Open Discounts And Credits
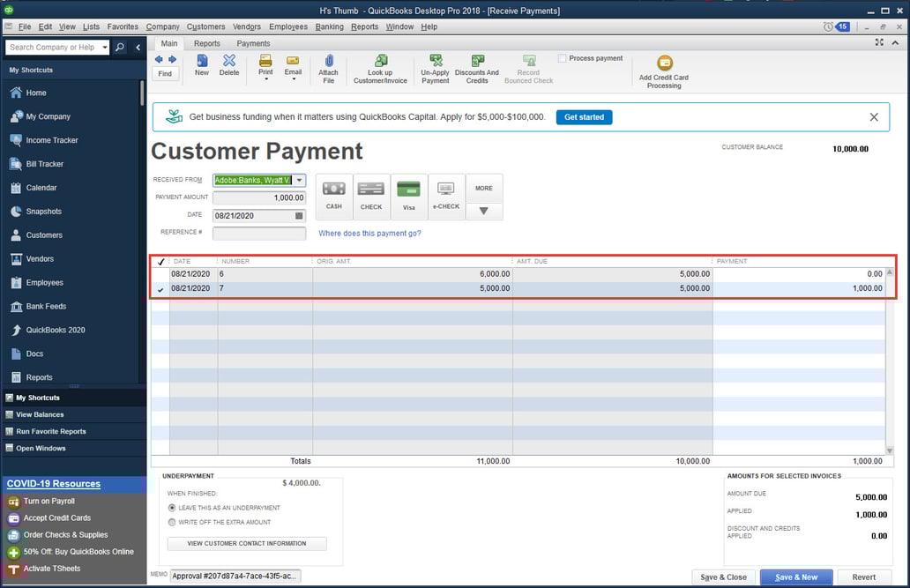This screenshot has width=910, height=588. (477, 64)
